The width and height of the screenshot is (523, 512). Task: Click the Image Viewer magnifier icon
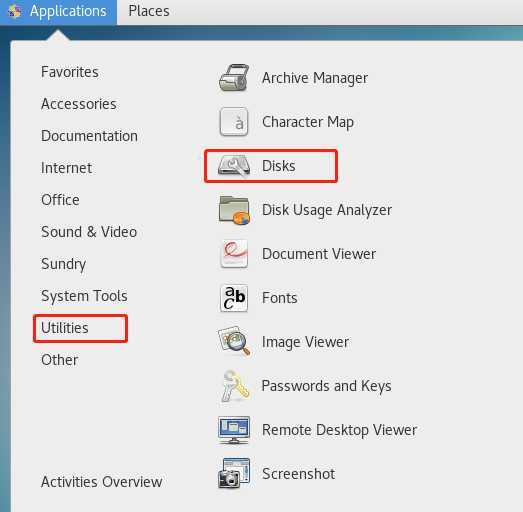click(x=234, y=341)
